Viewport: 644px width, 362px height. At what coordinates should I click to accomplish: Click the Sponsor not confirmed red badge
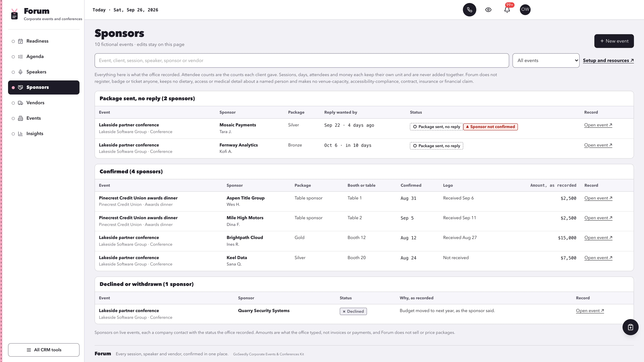point(491,127)
